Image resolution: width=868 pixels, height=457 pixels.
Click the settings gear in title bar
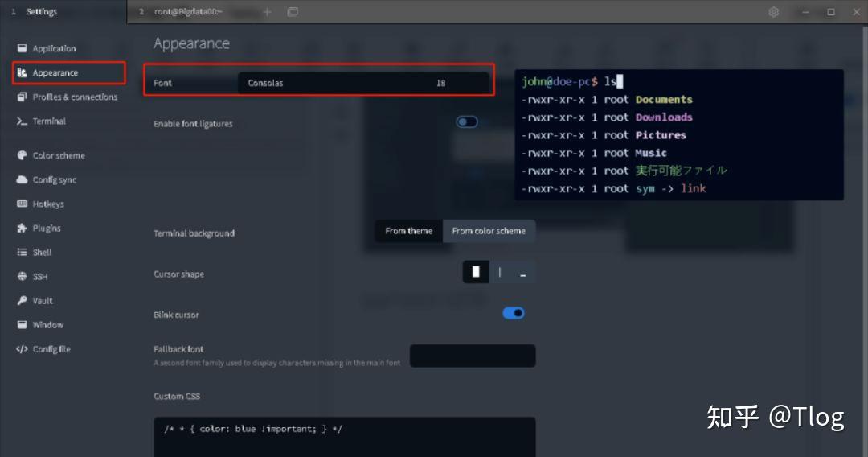773,11
